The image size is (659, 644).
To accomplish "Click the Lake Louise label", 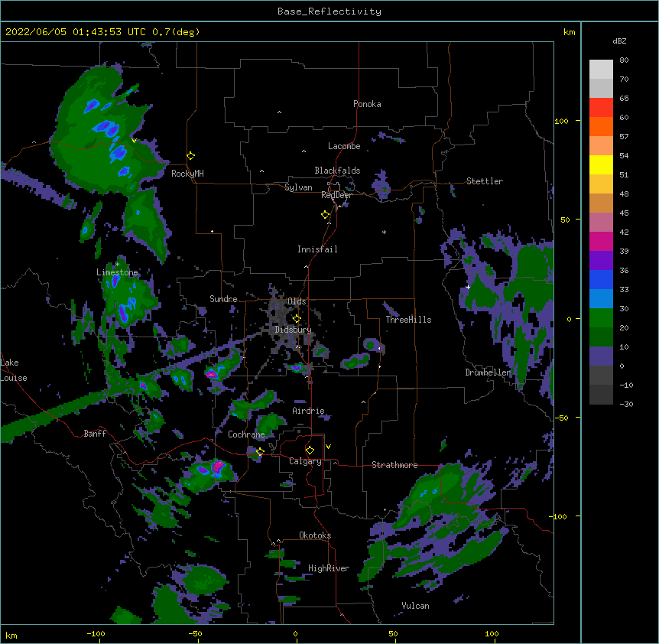I will [x=14, y=370].
